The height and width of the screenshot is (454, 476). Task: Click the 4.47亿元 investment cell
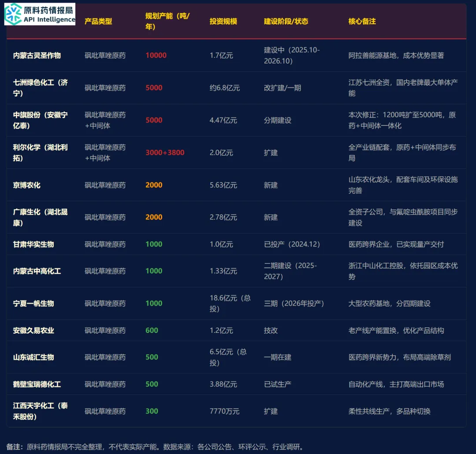pos(223,120)
